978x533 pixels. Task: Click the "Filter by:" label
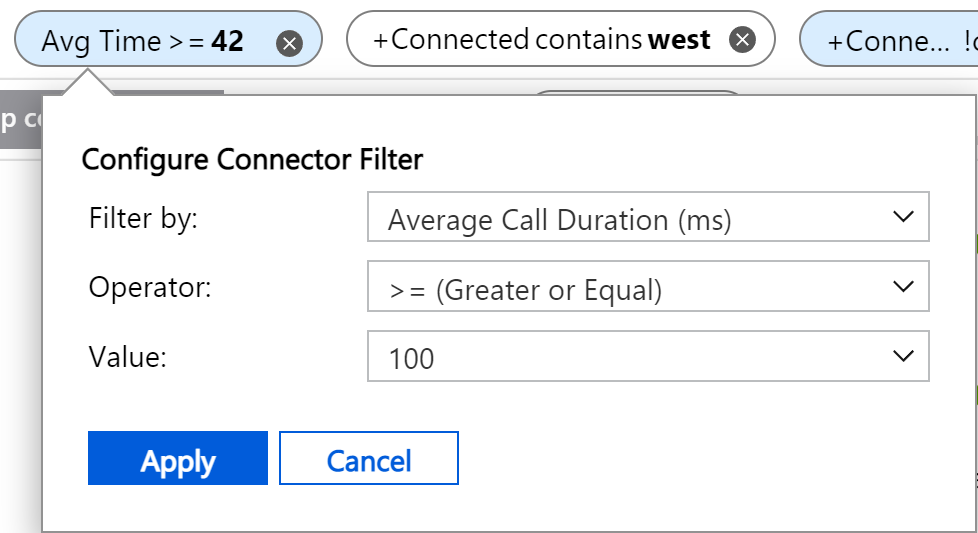pyautogui.click(x=144, y=218)
